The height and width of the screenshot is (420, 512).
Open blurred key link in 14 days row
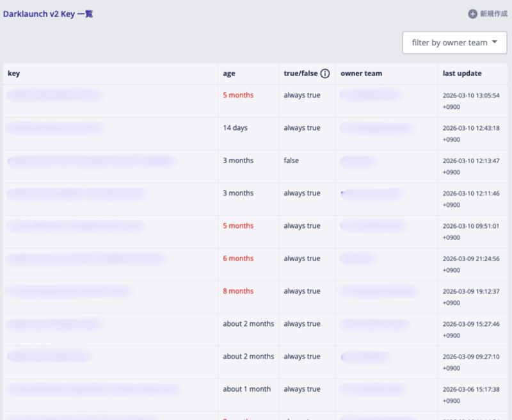coord(56,128)
